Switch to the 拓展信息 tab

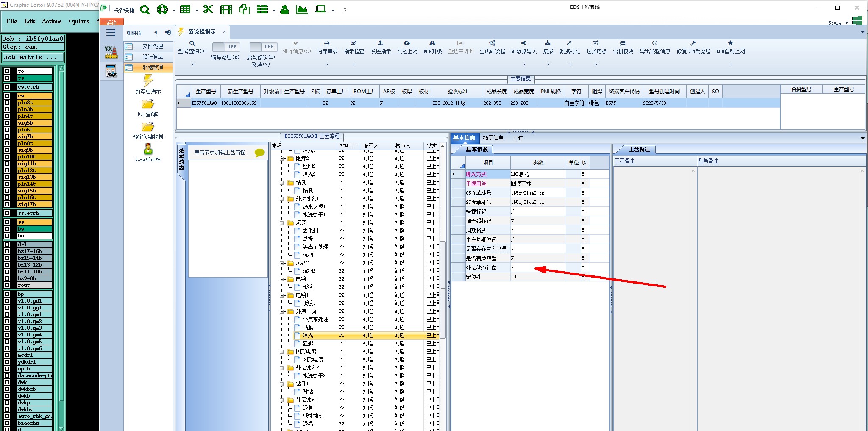click(x=493, y=138)
